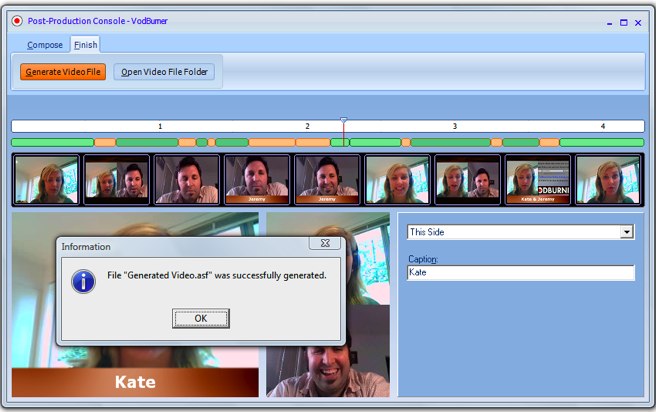Viewport: 656px width, 412px height.
Task: Select sixth thumbnail of smiling woman
Action: [397, 179]
